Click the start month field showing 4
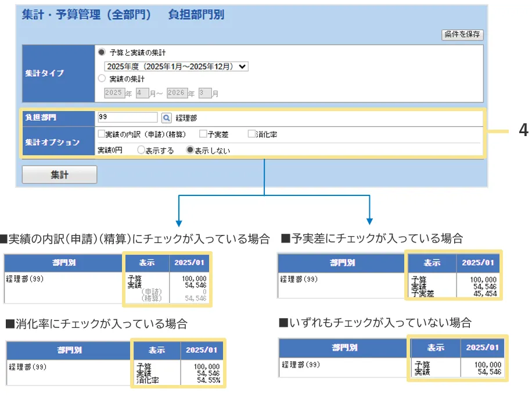 point(142,93)
